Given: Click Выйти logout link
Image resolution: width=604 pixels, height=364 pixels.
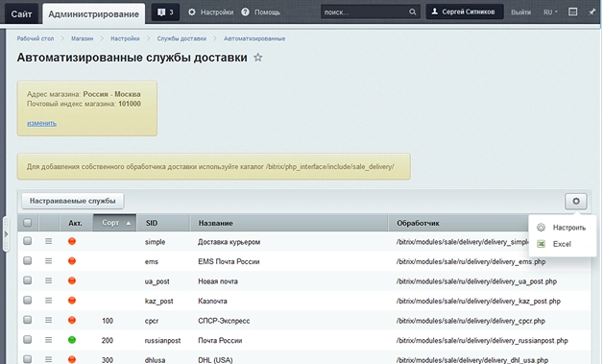Looking at the screenshot, I should [520, 12].
